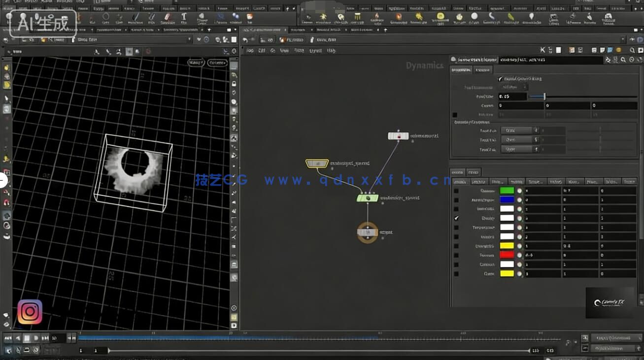Click the red color swatch
Viewport: 644px width, 360px height.
[x=507, y=255]
